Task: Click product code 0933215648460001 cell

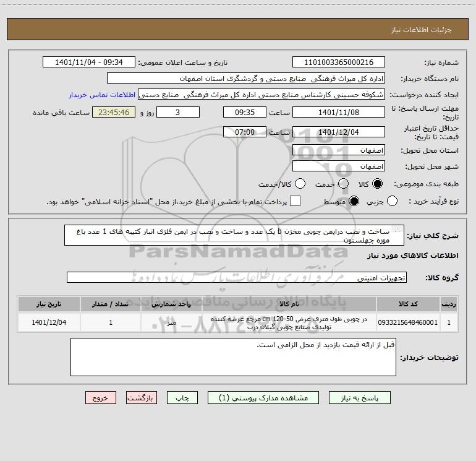Action: 408,322
